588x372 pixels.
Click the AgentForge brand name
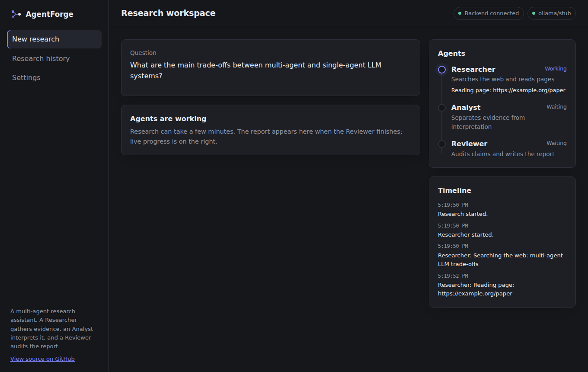coord(49,14)
